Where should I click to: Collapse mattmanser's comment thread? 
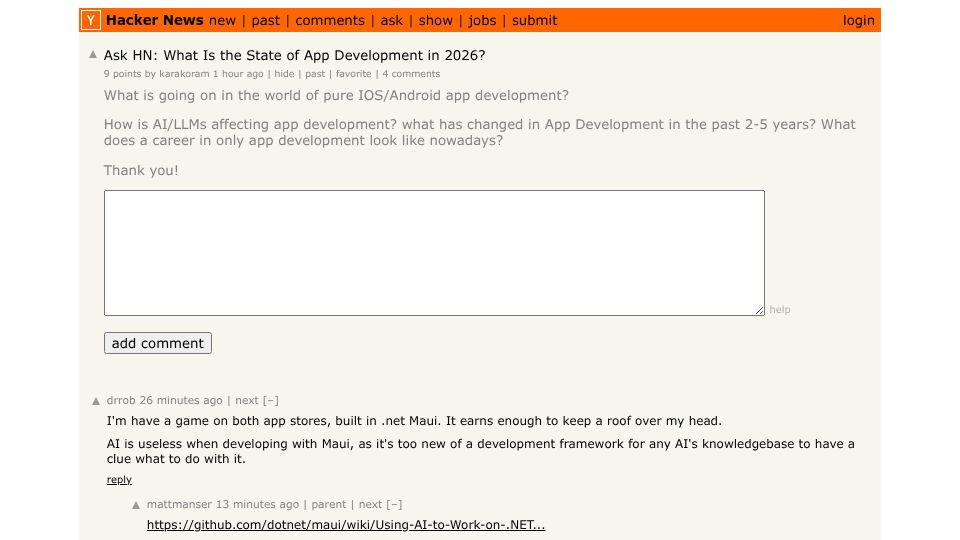(394, 504)
